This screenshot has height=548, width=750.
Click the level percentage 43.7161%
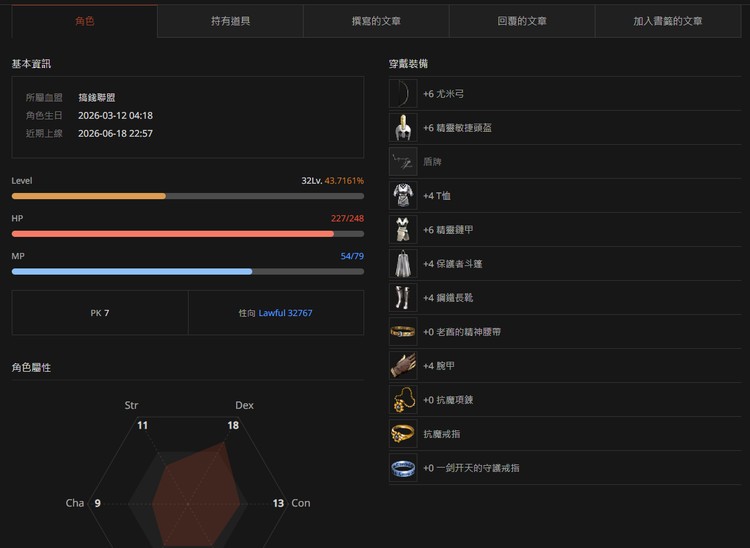344,181
